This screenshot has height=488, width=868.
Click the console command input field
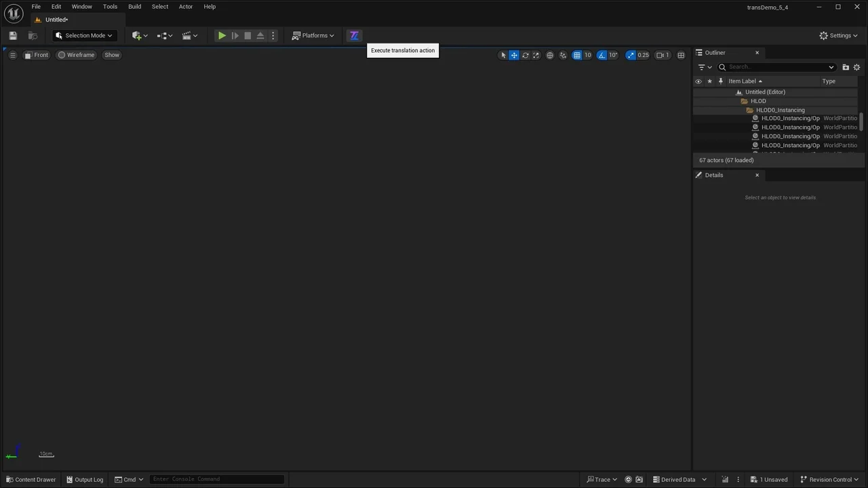(x=216, y=479)
